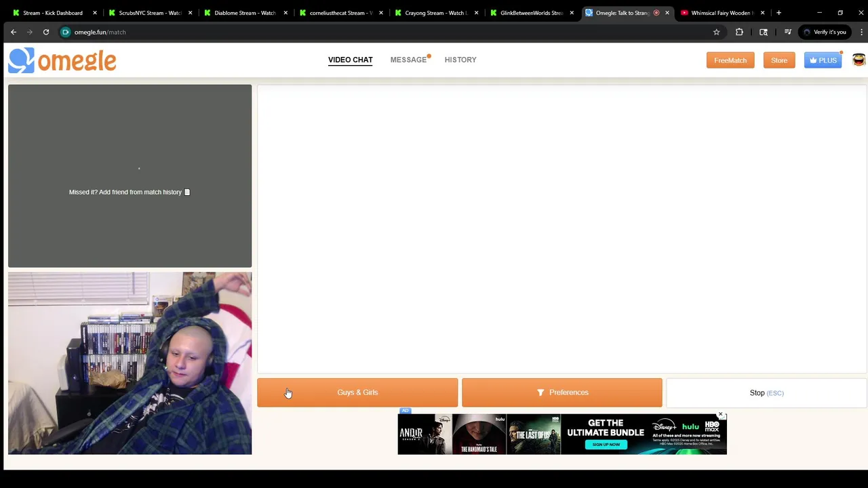Viewport: 868px width, 488px height.
Task: Stop matching with the Stop button
Action: pos(766,392)
